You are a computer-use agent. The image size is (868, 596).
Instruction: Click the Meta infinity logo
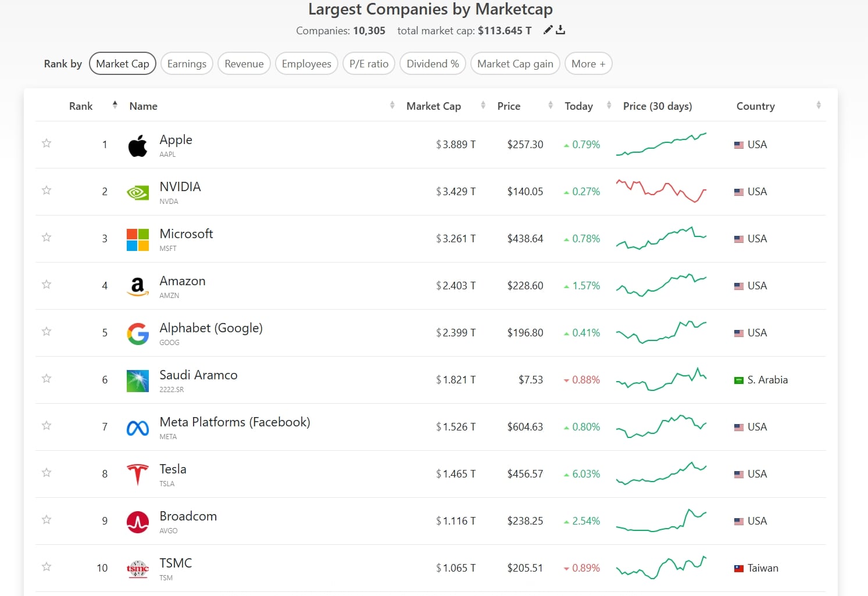[x=138, y=428]
